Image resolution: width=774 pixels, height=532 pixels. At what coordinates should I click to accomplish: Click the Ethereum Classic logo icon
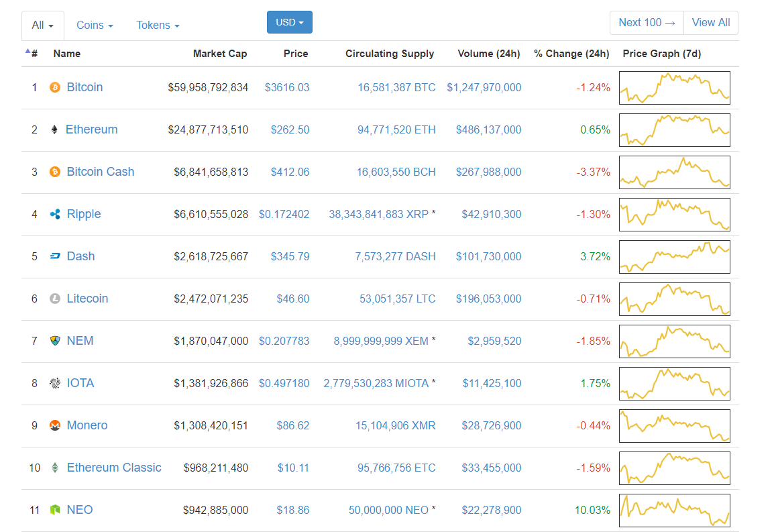(55, 468)
